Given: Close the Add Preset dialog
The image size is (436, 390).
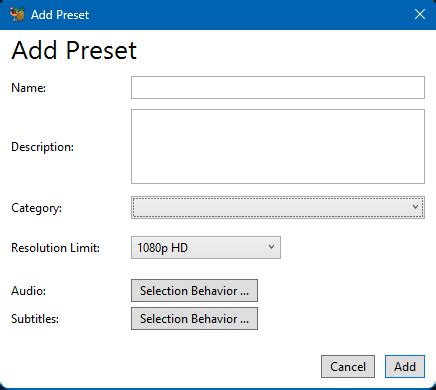Looking at the screenshot, I should coord(419,14).
